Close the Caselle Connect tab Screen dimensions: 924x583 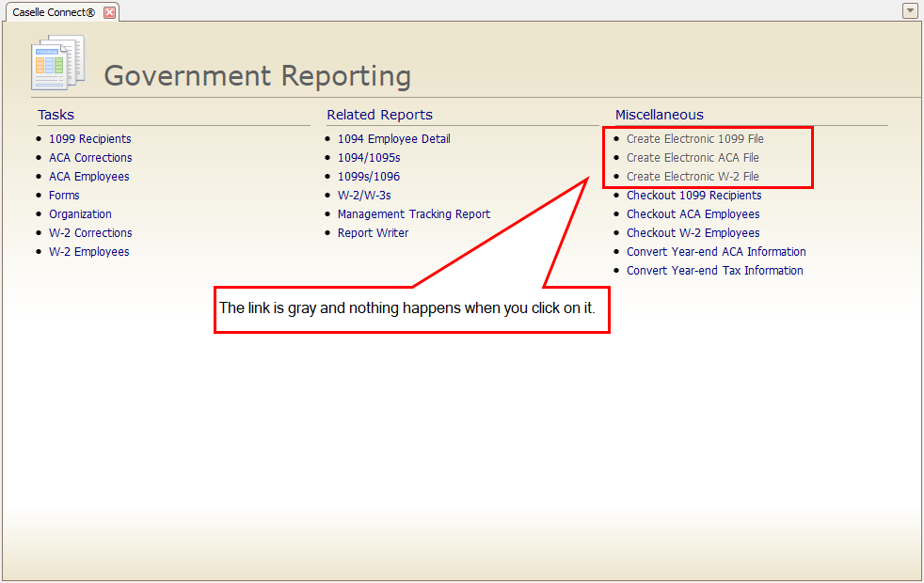point(109,12)
